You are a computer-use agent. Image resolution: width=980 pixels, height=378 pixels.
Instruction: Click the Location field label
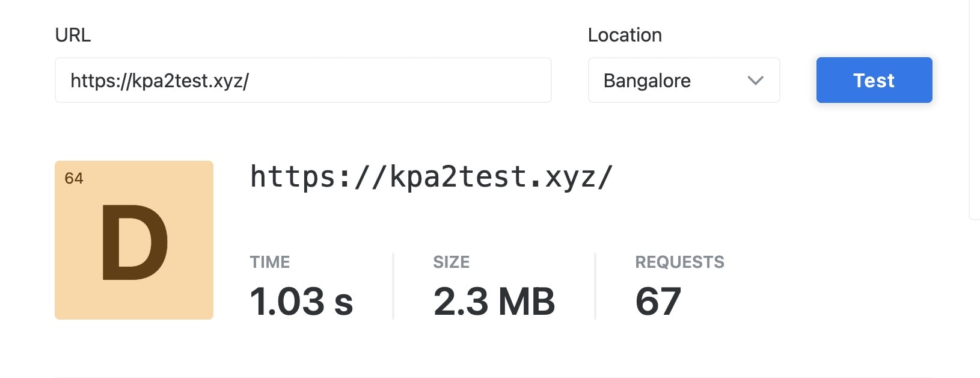click(625, 35)
